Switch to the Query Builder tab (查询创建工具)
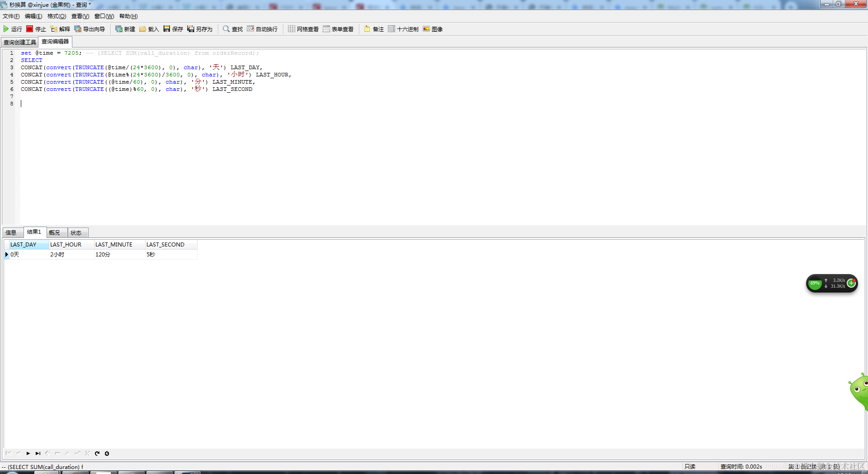The image size is (868, 474). point(20,42)
